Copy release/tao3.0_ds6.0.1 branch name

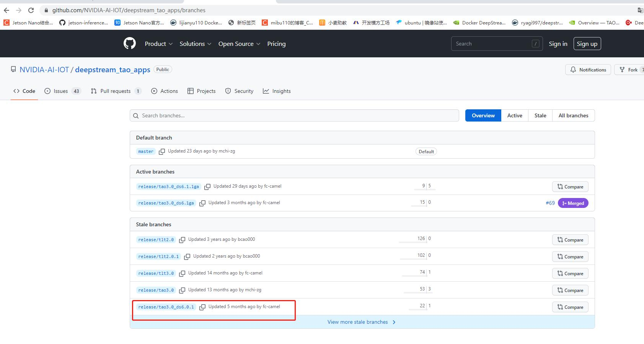click(202, 307)
